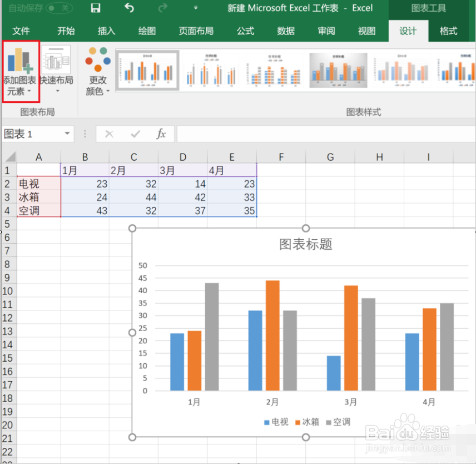Switch to the 审阅 ribbon tab
The height and width of the screenshot is (464, 476).
click(x=326, y=31)
